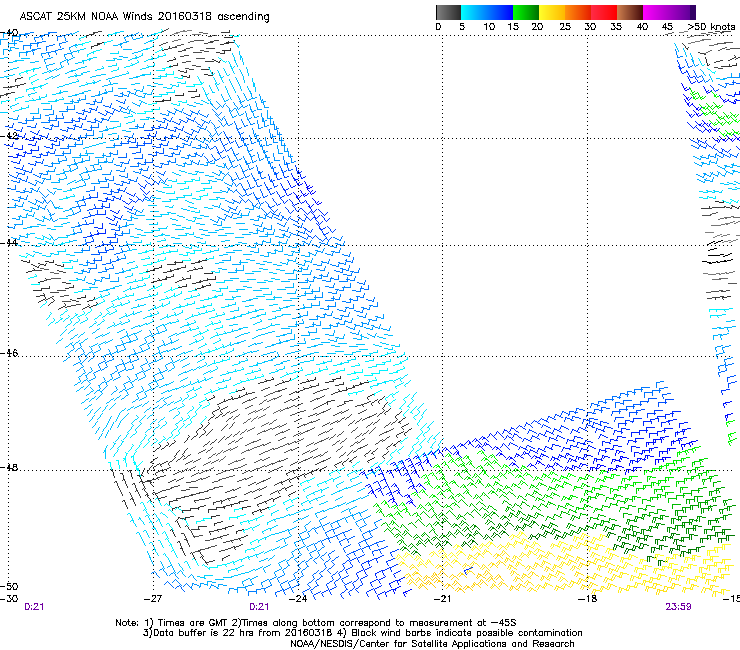Click the latitude label '-42'
The width and height of the screenshot is (740, 650).
pos(9,136)
